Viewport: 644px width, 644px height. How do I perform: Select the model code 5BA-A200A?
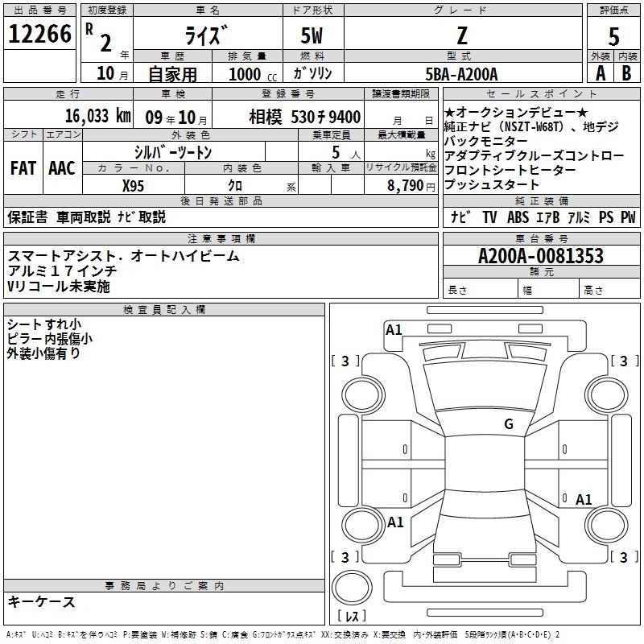[x=461, y=73]
